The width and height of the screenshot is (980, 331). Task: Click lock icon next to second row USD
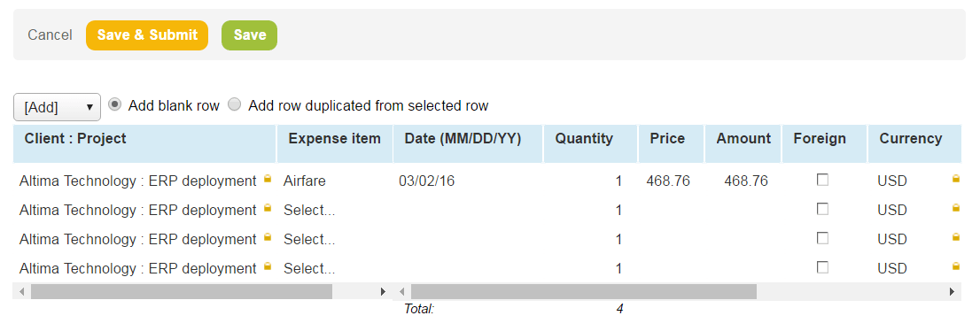tap(955, 209)
